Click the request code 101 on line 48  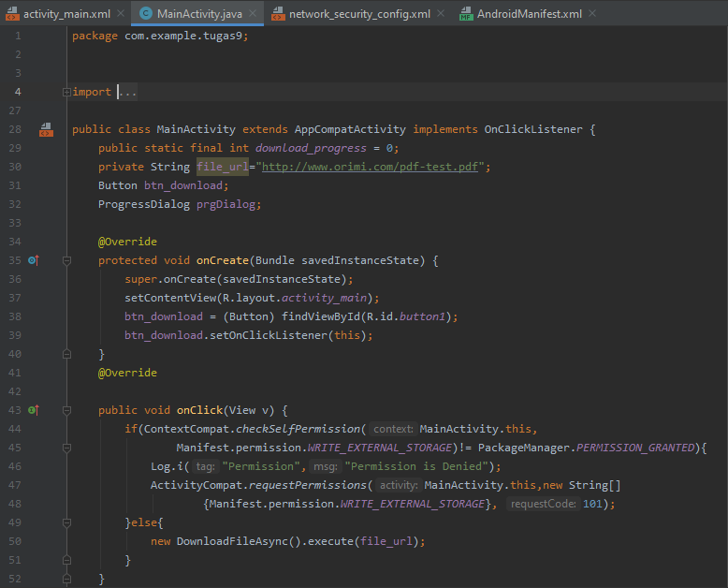592,504
